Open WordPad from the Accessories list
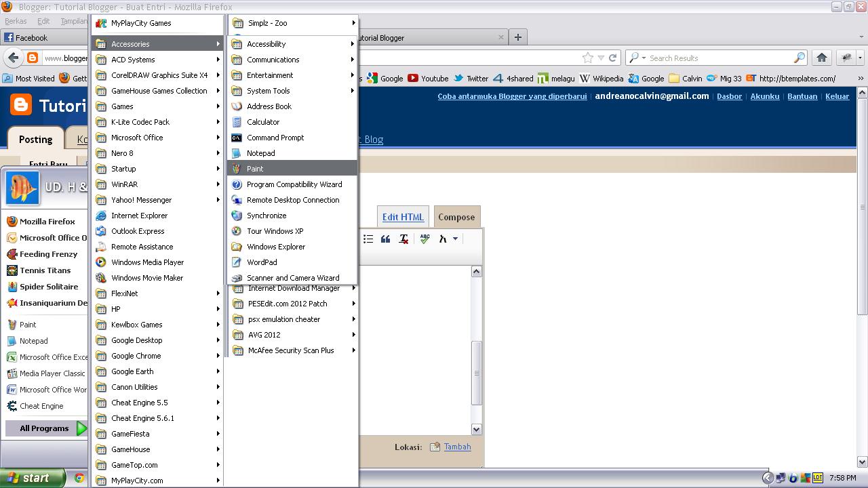Image resolution: width=868 pixels, height=488 pixels. click(292, 262)
